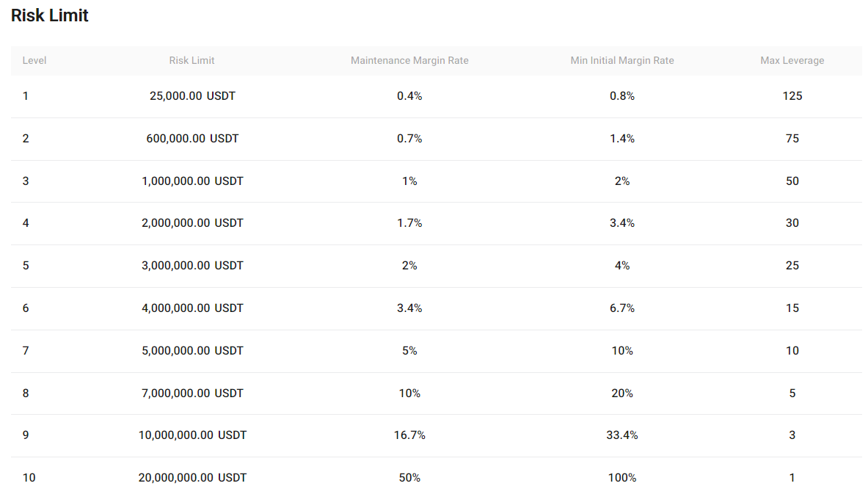Select the 1.7% maintenance margin value
Screen dimensions: 868x497
(x=409, y=222)
